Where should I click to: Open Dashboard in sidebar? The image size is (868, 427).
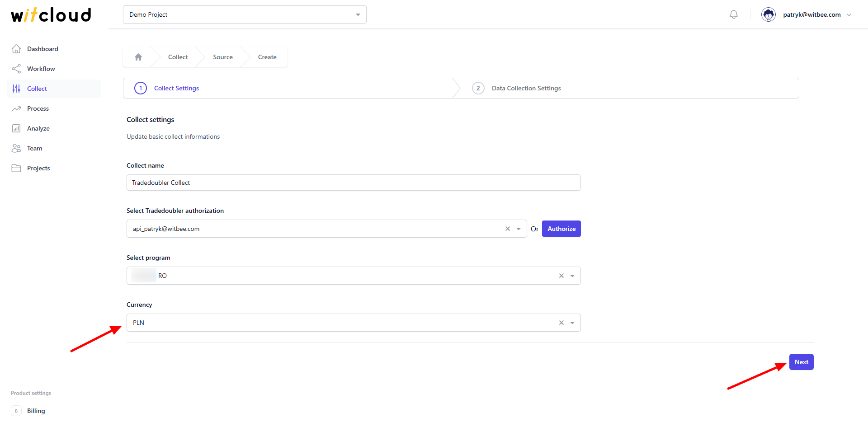tap(54, 49)
